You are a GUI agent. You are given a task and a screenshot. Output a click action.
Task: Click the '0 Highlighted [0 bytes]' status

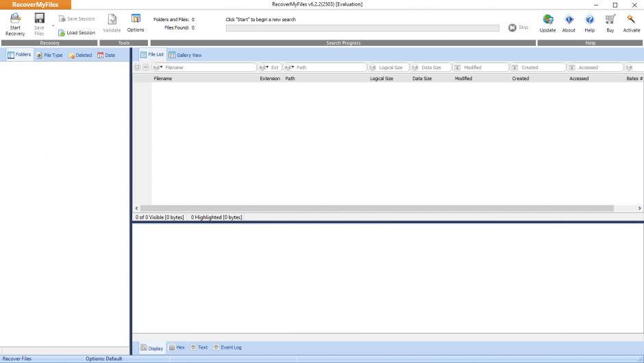216,217
